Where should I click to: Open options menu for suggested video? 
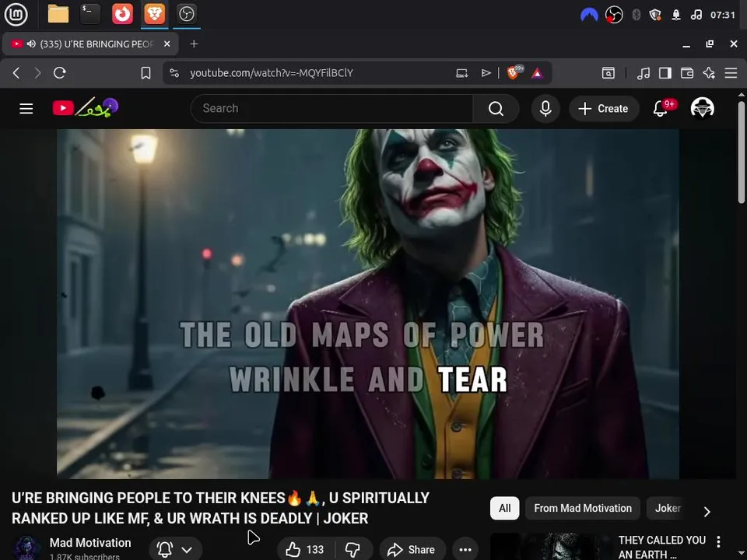pos(718,541)
